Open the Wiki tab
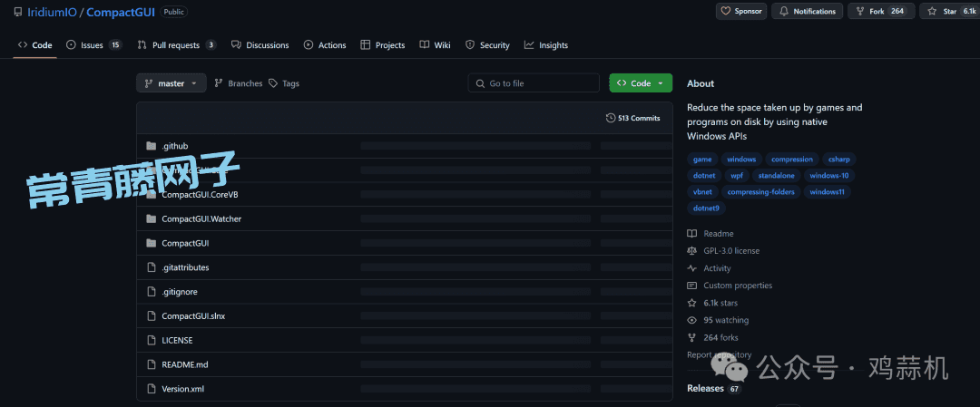This screenshot has width=980, height=407. [435, 45]
